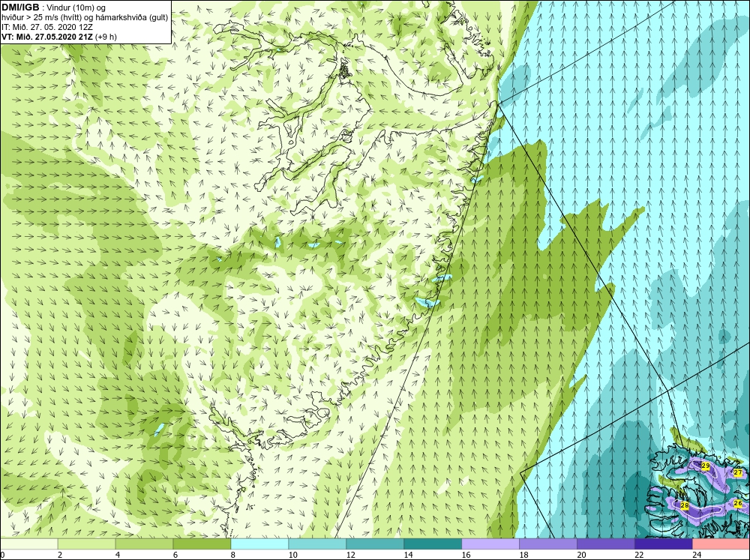Click the 'hviður > 25 m/s' description line
This screenshot has width=750, height=560.
click(85, 17)
